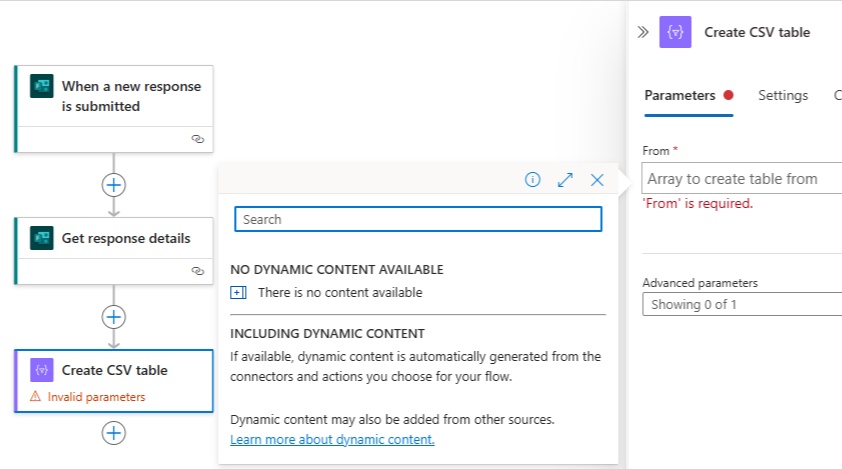Close the dynamic content popup
The width and height of the screenshot is (842, 469).
[597, 180]
